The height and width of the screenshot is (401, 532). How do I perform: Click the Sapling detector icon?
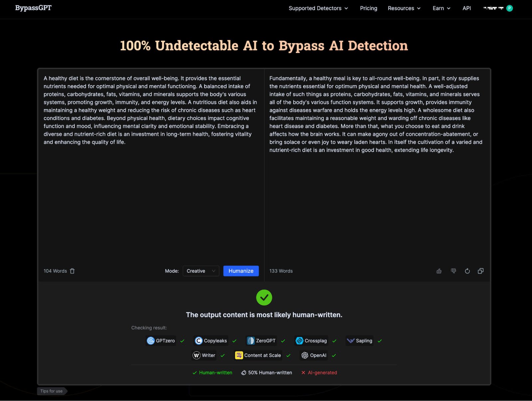pos(350,340)
